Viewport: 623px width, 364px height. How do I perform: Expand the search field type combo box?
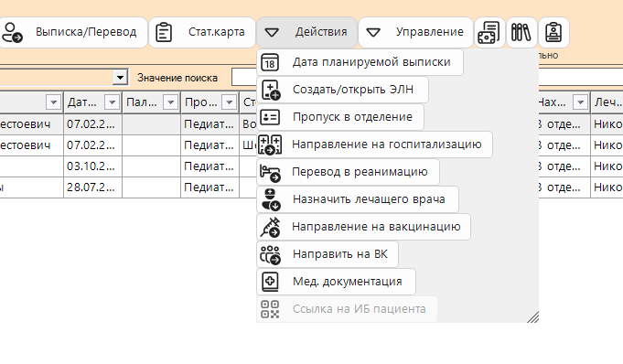(x=120, y=78)
